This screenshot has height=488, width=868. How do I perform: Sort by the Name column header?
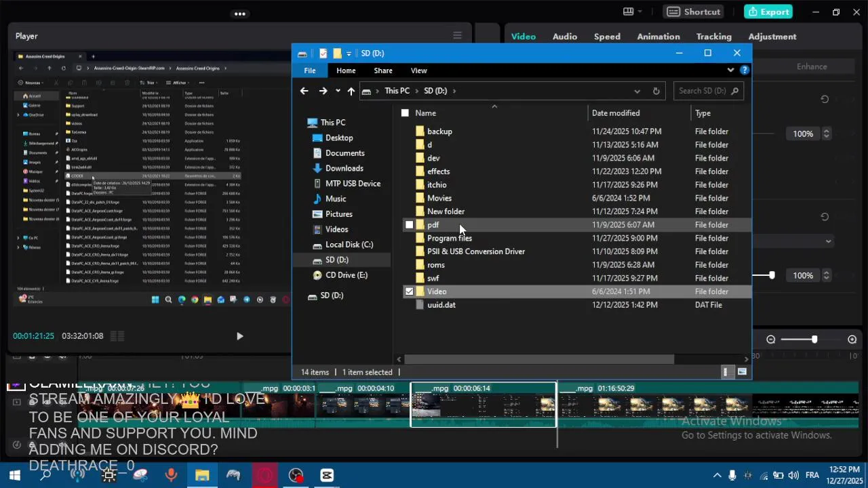pyautogui.click(x=425, y=113)
